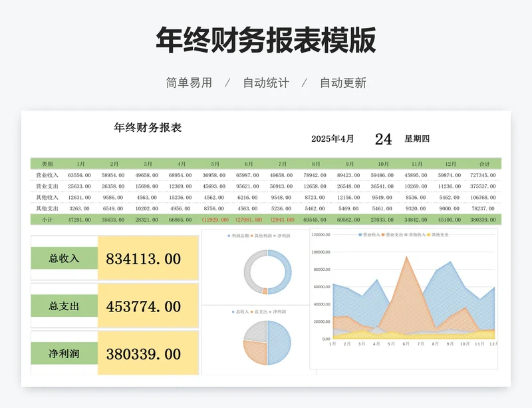
Task: Select the 375537.00 total cell
Action: point(483,186)
